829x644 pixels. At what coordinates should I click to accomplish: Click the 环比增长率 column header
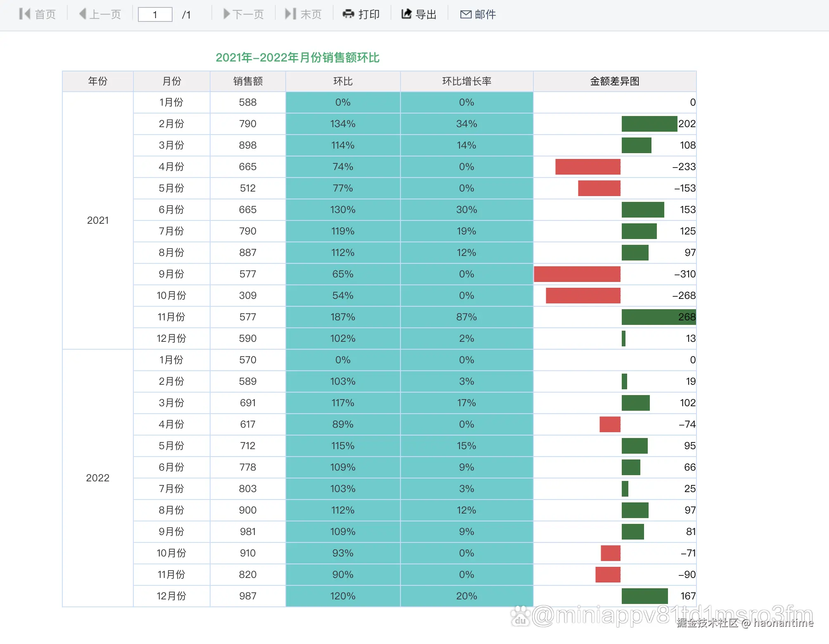(467, 81)
